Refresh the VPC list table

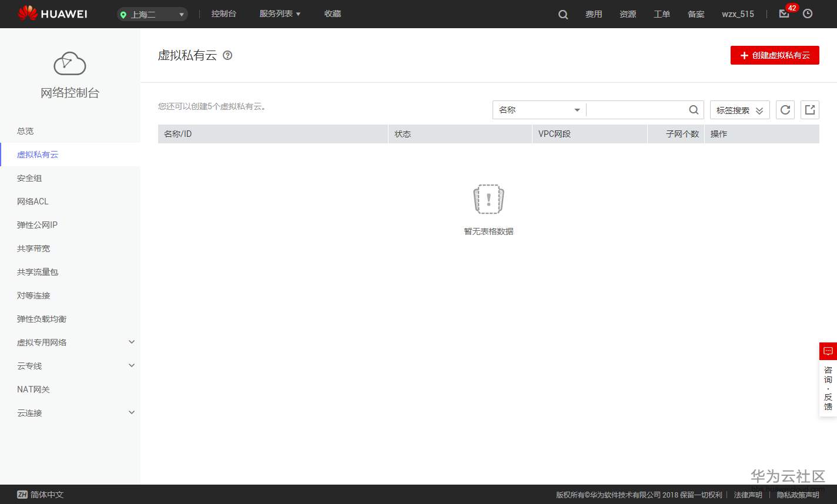pyautogui.click(x=785, y=109)
